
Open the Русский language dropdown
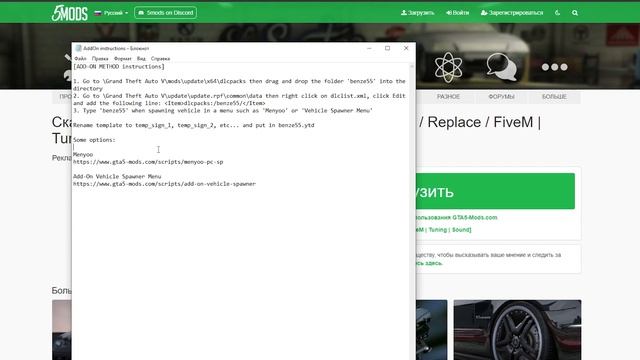tap(111, 13)
